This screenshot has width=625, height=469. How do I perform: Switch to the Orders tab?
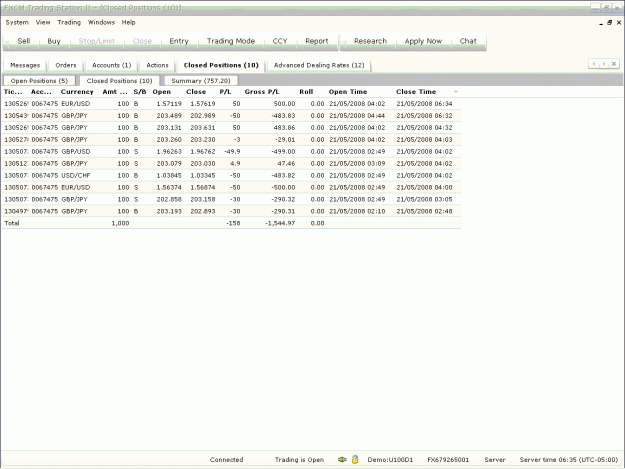66,65
